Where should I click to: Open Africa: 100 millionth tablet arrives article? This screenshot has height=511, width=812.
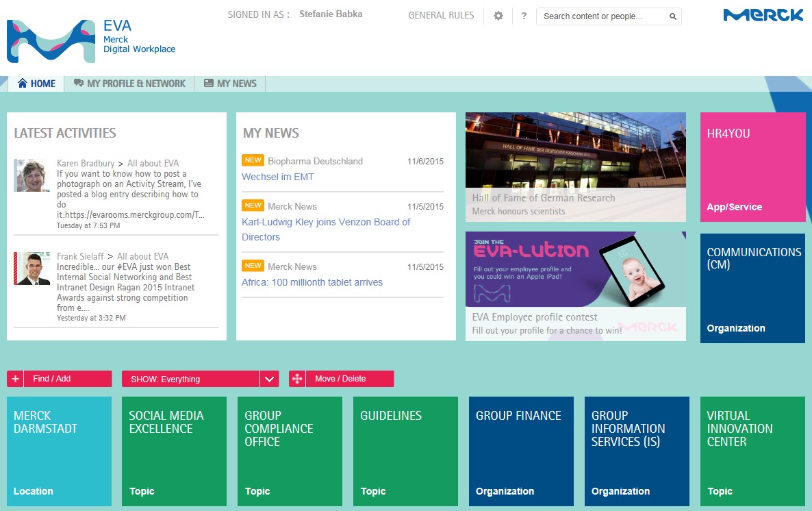(312, 282)
